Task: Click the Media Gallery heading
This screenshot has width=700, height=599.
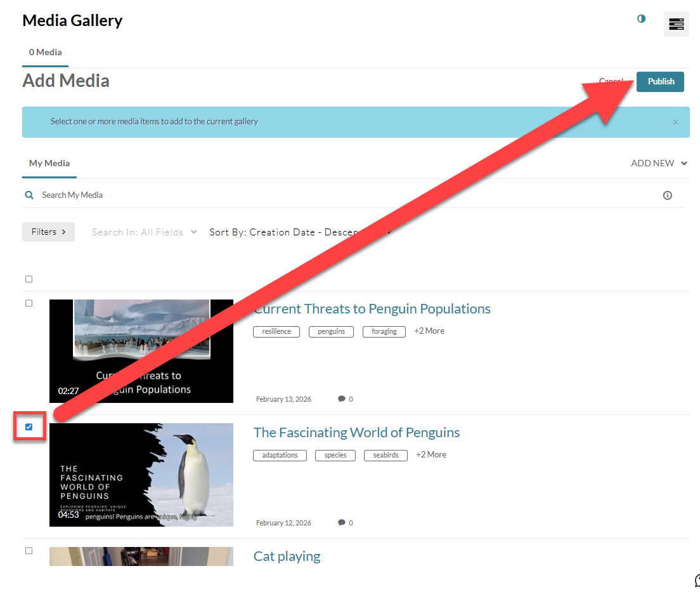Action: (72, 20)
